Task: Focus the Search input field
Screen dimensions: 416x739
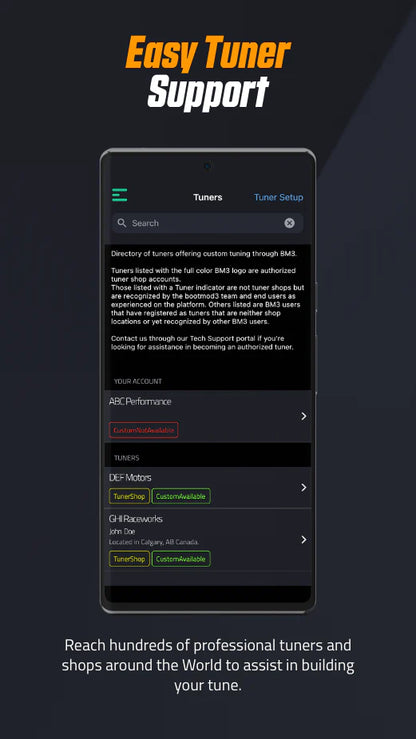Action: 207,223
